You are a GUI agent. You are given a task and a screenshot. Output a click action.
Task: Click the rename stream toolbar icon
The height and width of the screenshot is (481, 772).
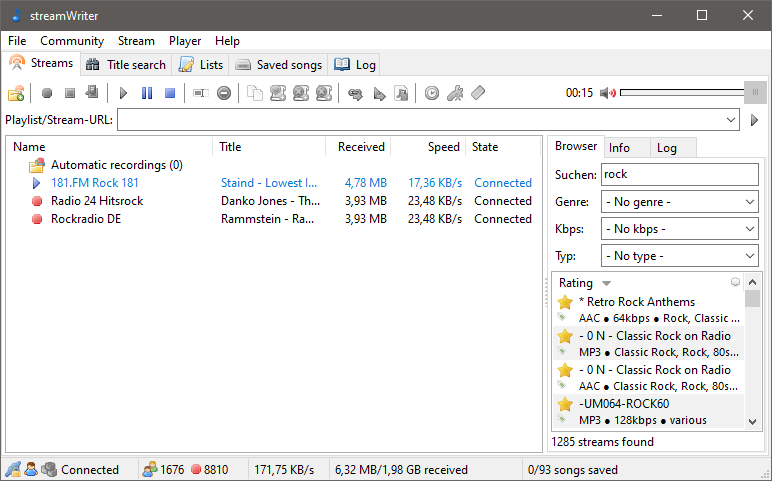tap(200, 93)
